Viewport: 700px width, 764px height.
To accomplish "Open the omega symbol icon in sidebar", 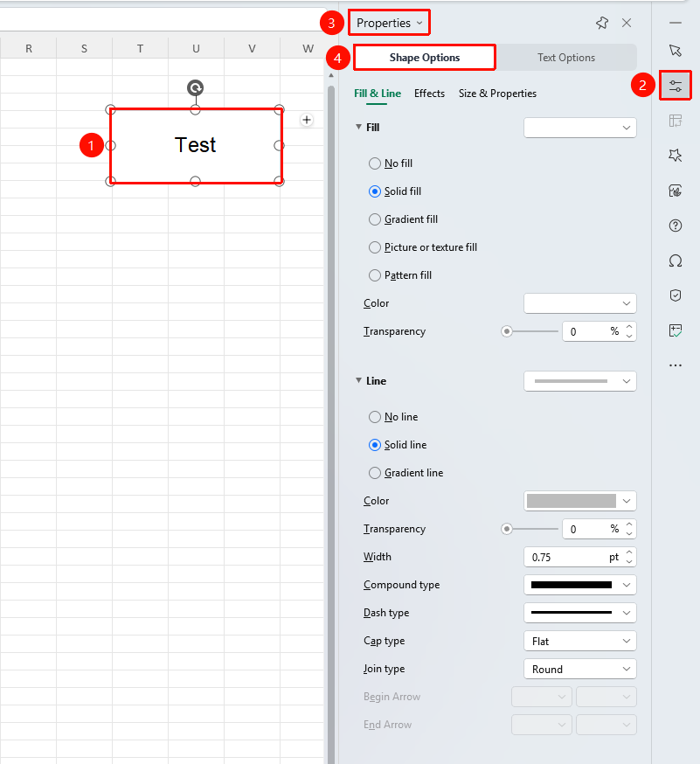I will [676, 260].
